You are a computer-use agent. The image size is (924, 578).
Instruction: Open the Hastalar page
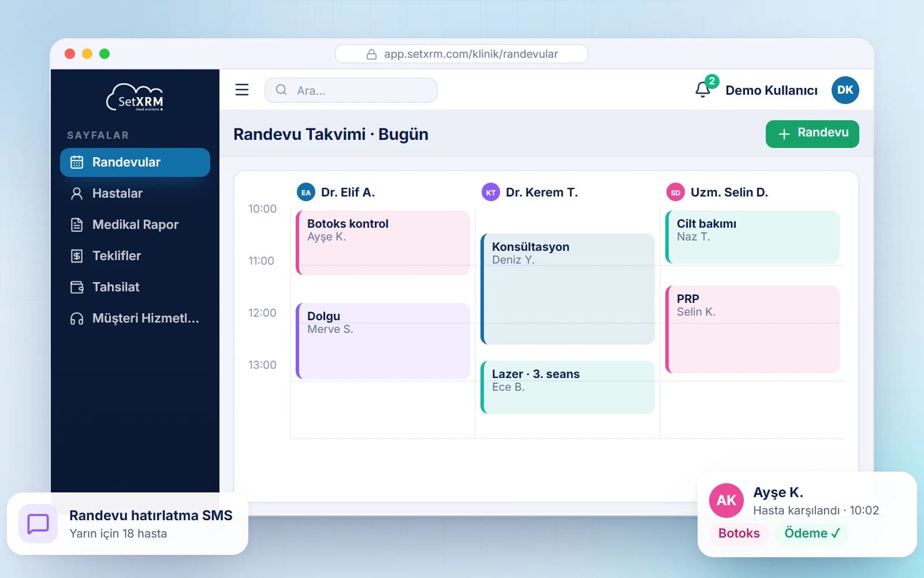[x=135, y=194]
